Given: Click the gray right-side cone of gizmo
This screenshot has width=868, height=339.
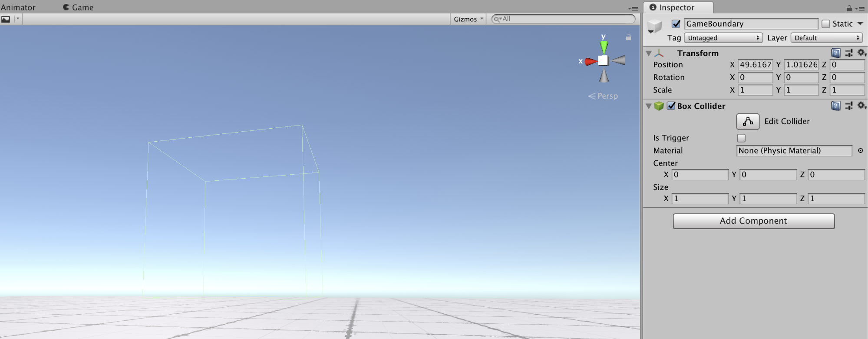Looking at the screenshot, I should (x=618, y=60).
